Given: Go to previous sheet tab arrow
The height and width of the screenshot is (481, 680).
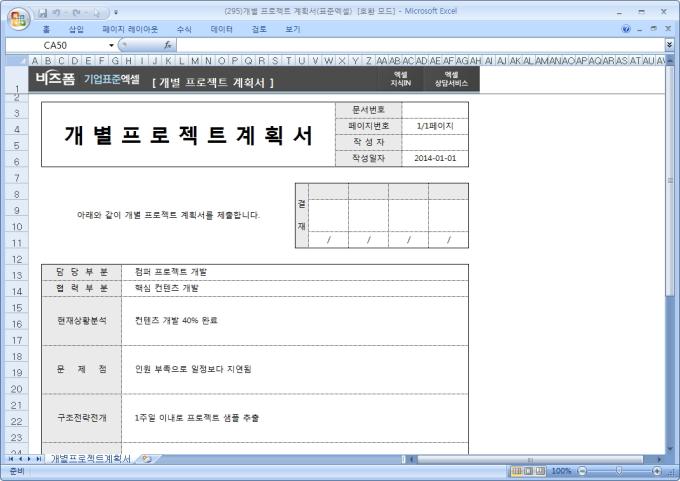Looking at the screenshot, I should 20,458.
